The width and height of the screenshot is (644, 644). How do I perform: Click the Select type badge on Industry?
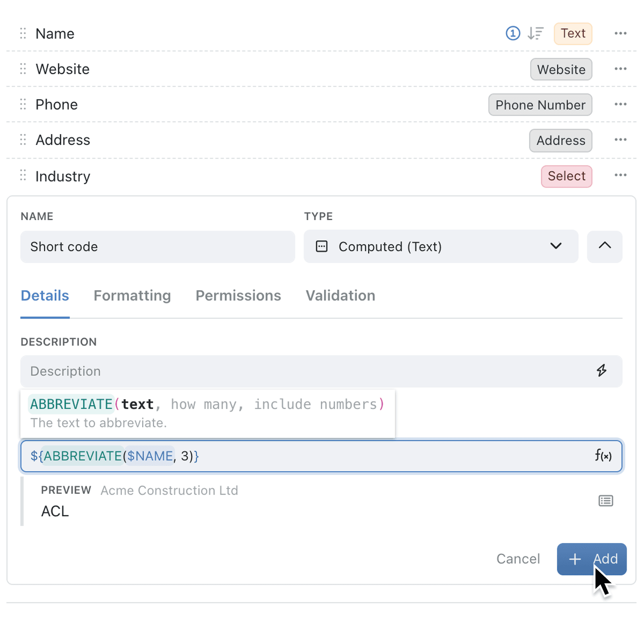[566, 176]
